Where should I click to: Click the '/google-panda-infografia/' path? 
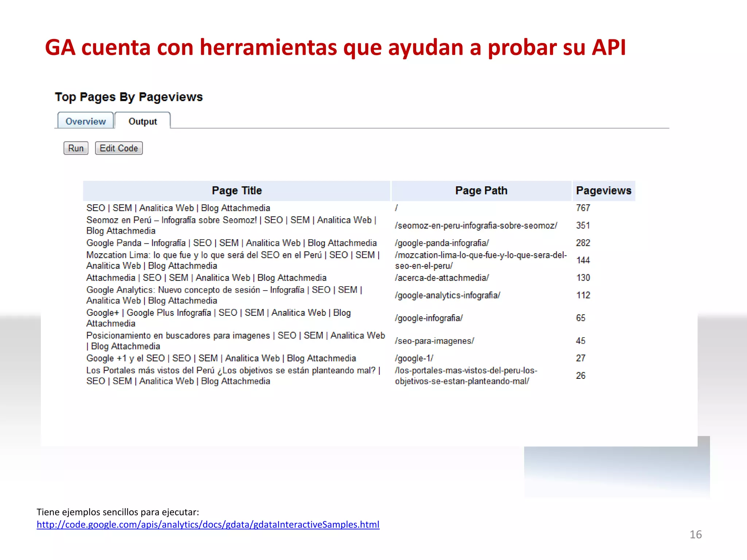[442, 243]
